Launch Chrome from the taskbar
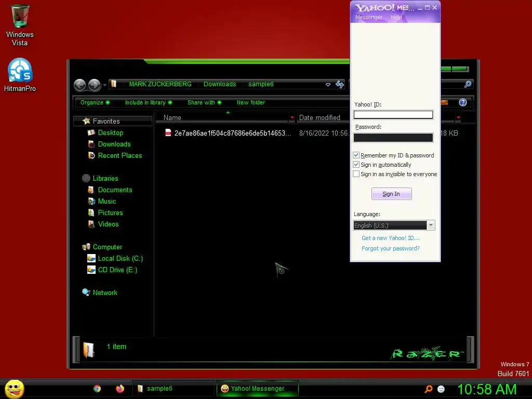The image size is (532, 399). [97, 389]
